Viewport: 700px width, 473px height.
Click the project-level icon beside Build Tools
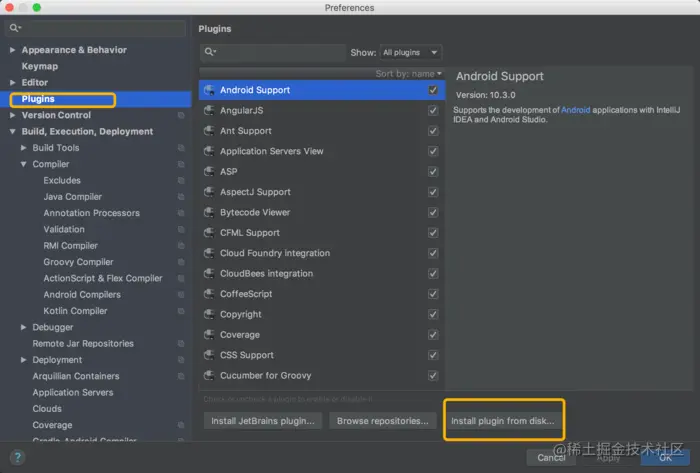click(x=181, y=148)
